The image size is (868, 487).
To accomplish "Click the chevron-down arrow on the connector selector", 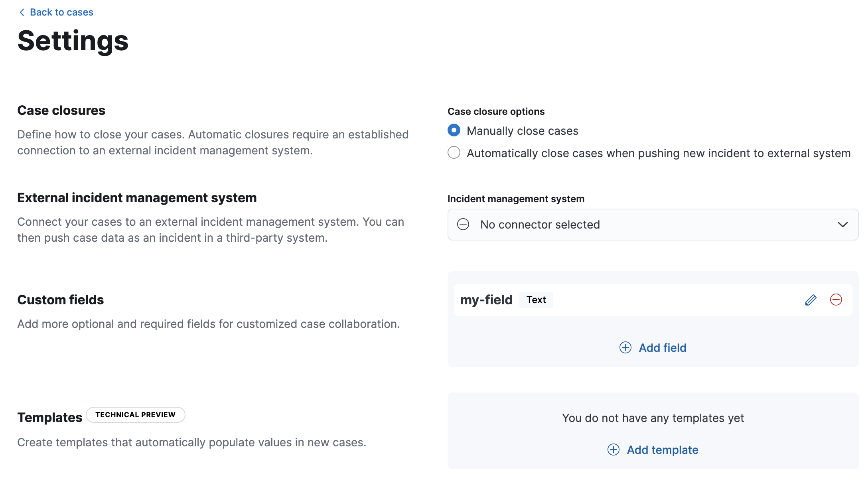I will (x=842, y=225).
